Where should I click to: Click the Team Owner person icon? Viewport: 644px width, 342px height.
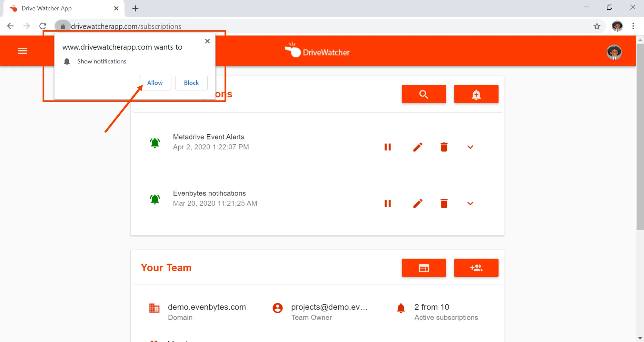(278, 308)
